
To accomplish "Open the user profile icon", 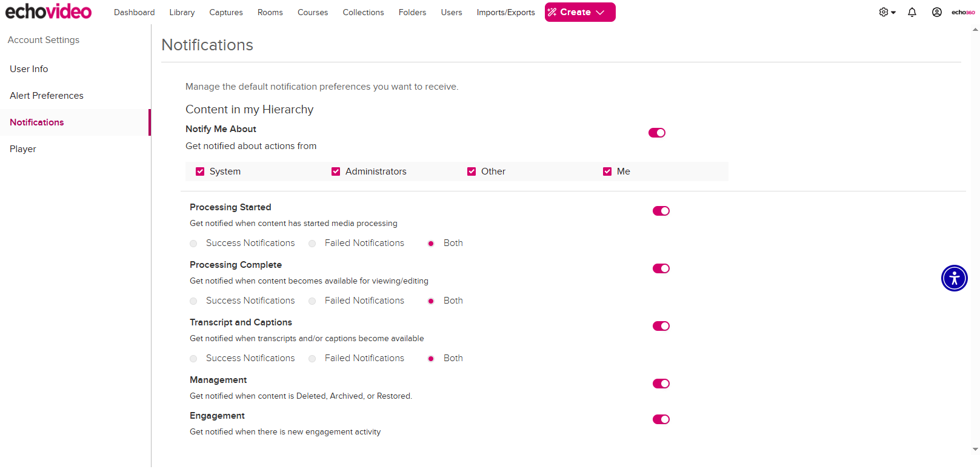I will pos(936,12).
